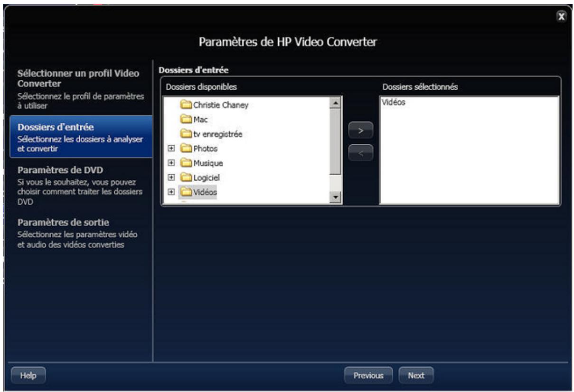This screenshot has height=392, width=574.
Task: Click the folder tree scroll down arrow
Action: click(x=336, y=197)
